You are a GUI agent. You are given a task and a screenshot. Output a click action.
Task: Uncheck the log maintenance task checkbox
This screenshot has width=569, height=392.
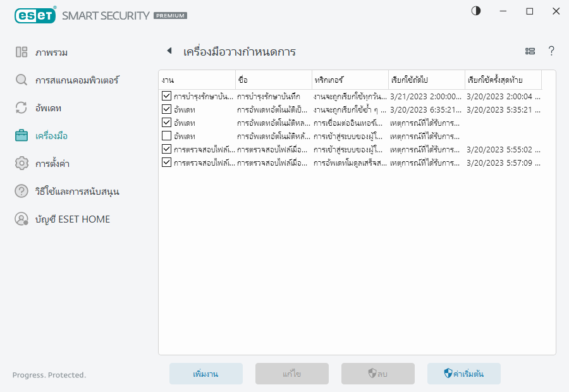point(166,97)
